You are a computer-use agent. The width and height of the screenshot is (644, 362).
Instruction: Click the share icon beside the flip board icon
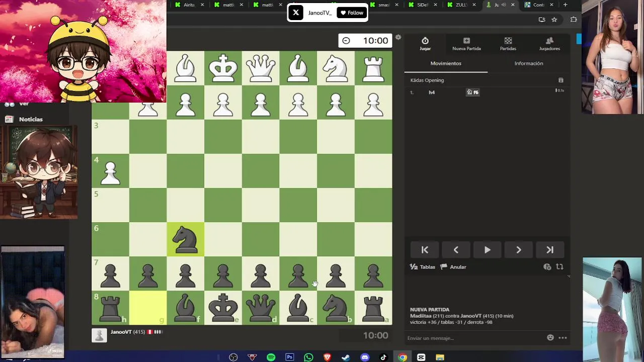coord(547,267)
